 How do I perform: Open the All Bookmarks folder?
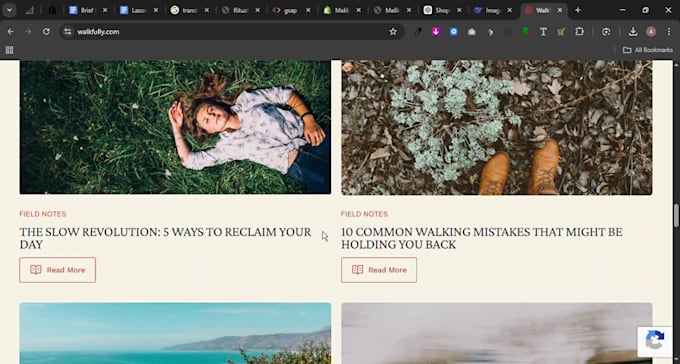pos(648,50)
